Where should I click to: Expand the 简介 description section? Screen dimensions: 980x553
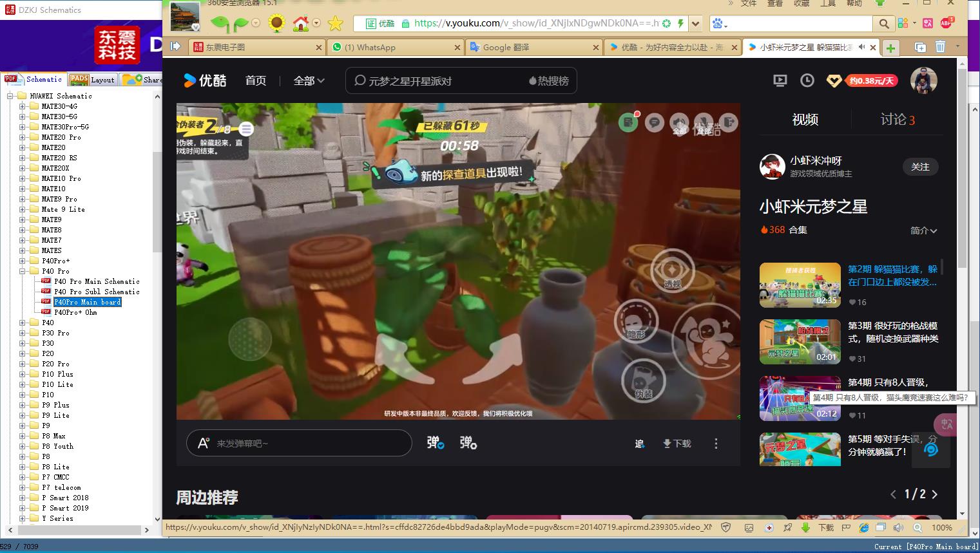point(924,230)
